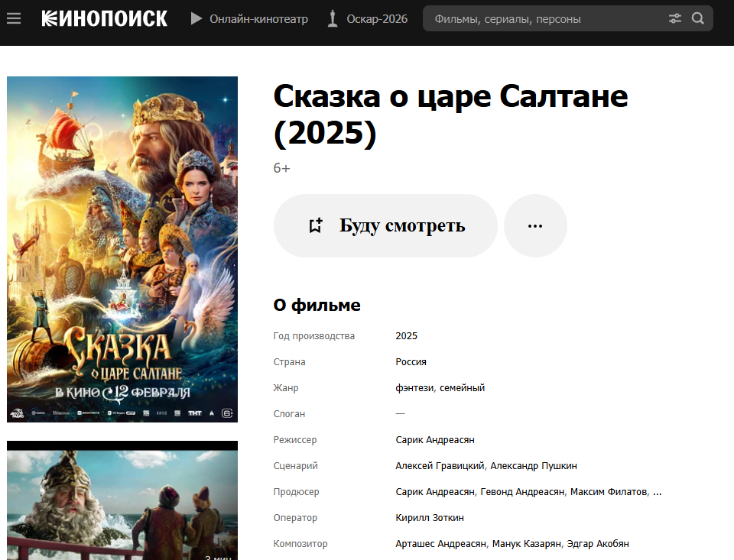734x560 pixels.
Task: Click the Слоган label
Action: coord(289,413)
